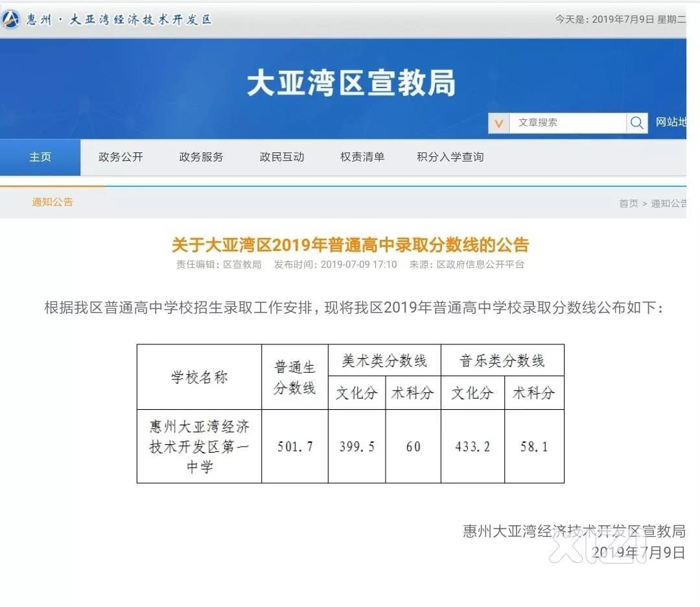700x607 pixels.
Task: Click the 学校名称 table header
Action: coord(199,377)
